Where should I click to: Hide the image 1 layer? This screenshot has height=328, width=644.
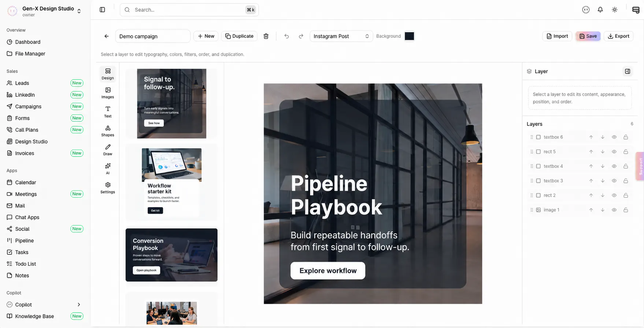click(x=614, y=210)
